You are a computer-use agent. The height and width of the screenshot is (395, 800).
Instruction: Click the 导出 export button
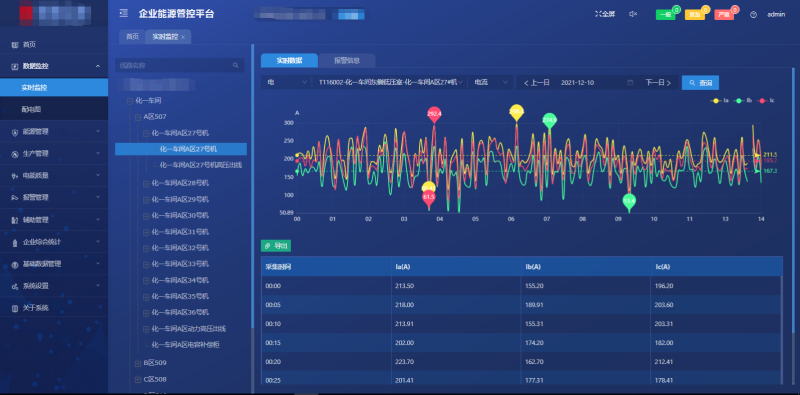point(276,246)
